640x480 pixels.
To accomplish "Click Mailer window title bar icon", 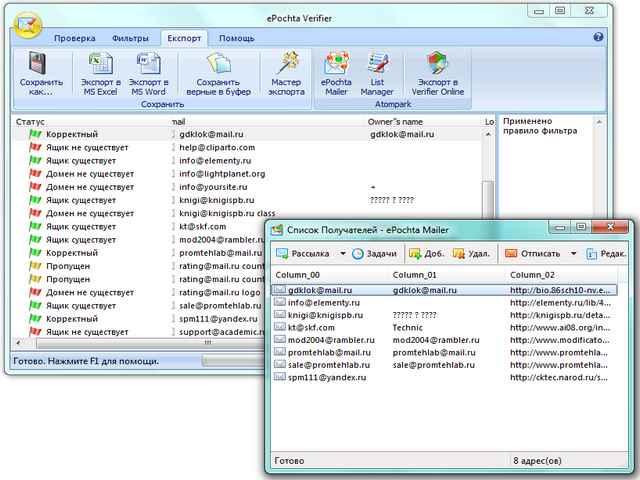I will 277,230.
